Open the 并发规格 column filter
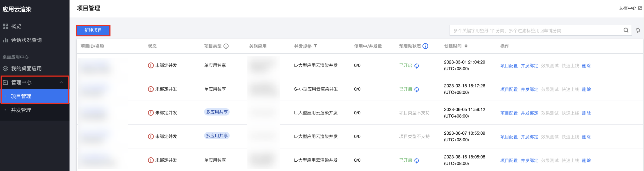This screenshot has width=644, height=171. click(x=316, y=46)
